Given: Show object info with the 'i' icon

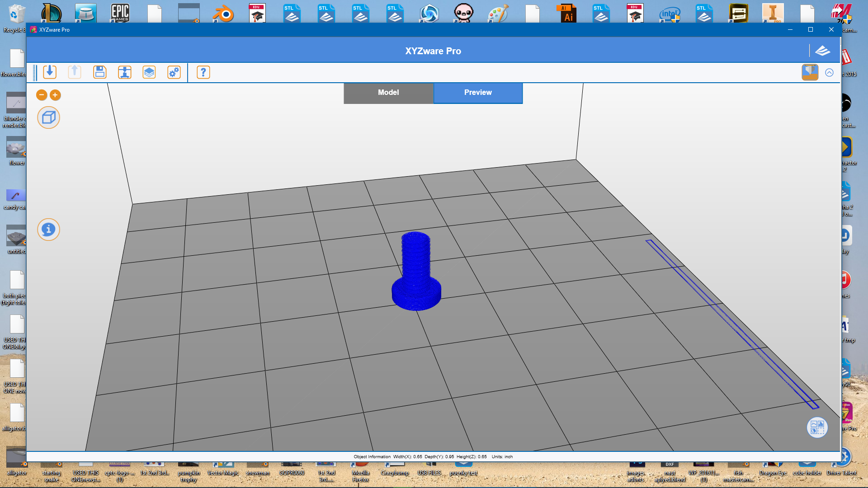Looking at the screenshot, I should (48, 230).
